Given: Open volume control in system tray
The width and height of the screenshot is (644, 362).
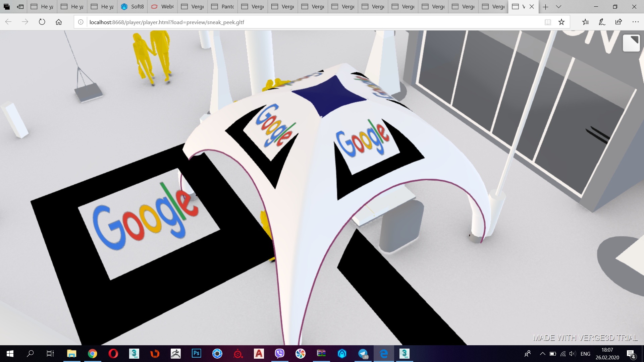Looking at the screenshot, I should [573, 354].
